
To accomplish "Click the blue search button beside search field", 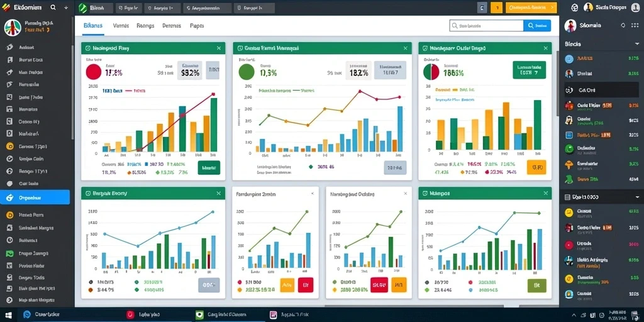I will pos(537,25).
